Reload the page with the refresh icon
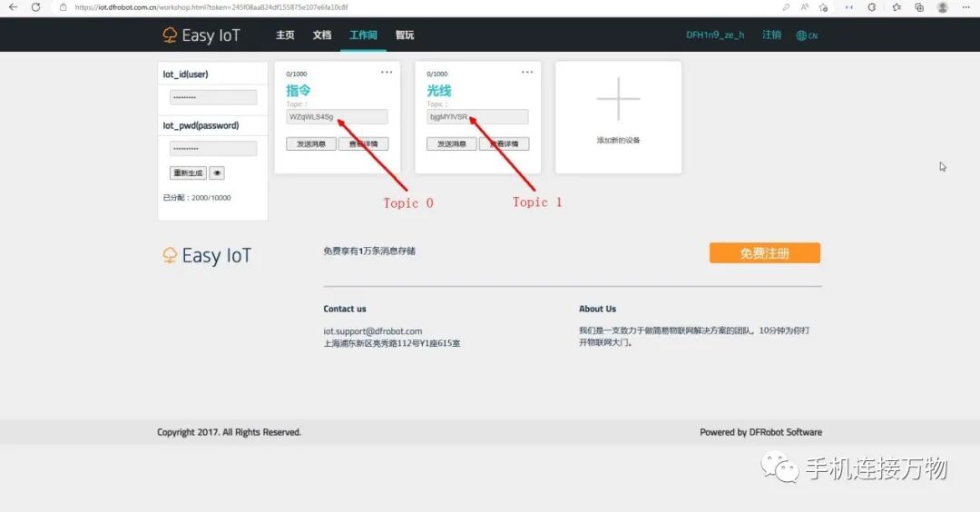Screen dimensions: 980x512 point(35,7)
